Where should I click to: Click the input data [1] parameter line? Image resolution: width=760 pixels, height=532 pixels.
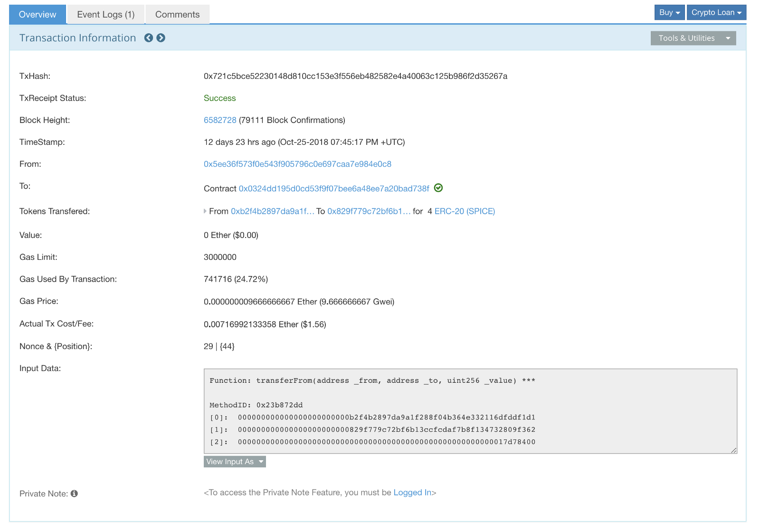(372, 430)
